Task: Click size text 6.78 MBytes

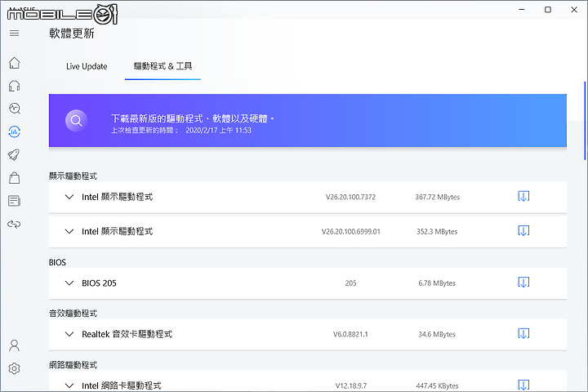Action: (437, 283)
